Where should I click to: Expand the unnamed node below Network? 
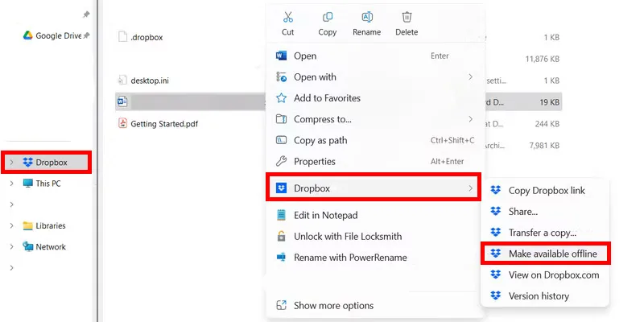[x=11, y=268]
